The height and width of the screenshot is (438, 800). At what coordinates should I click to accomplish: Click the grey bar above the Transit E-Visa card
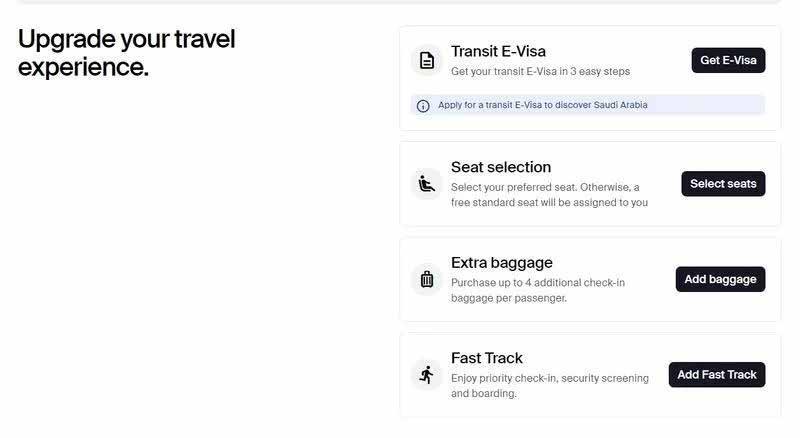click(x=400, y=2)
